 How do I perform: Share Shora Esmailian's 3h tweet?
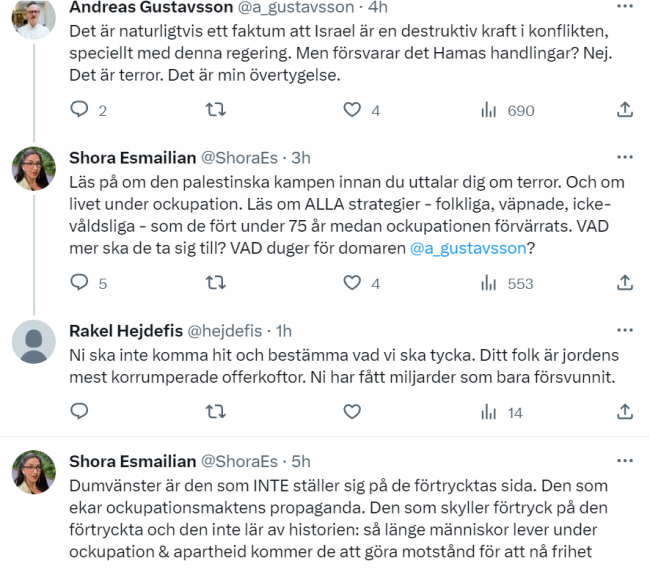(625, 283)
